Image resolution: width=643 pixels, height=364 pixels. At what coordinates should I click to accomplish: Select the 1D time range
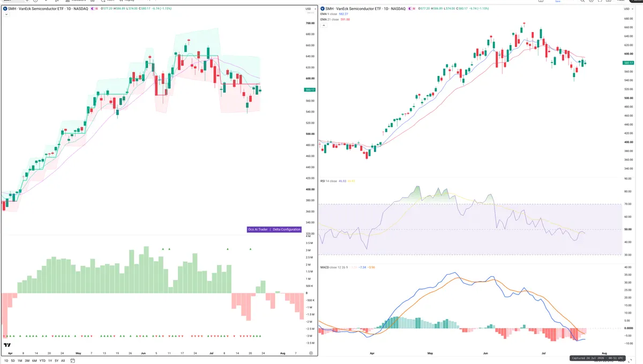point(6,361)
